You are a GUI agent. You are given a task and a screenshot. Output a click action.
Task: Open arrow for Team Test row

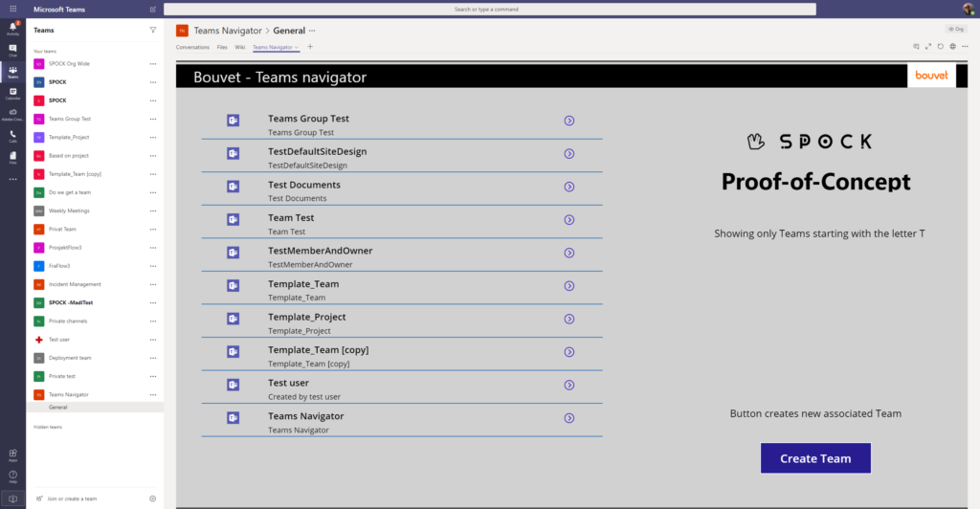tap(568, 220)
